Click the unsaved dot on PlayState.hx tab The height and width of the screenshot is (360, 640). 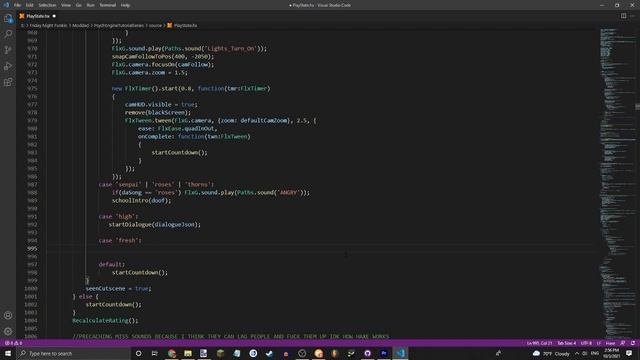(x=54, y=16)
